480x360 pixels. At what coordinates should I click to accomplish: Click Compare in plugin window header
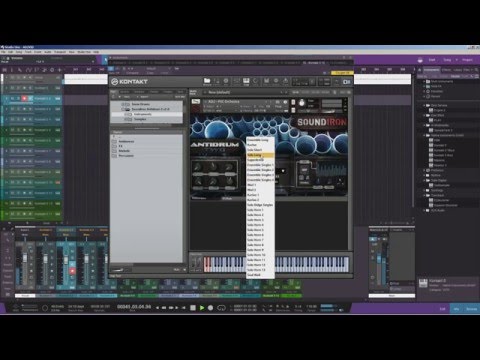[132, 73]
